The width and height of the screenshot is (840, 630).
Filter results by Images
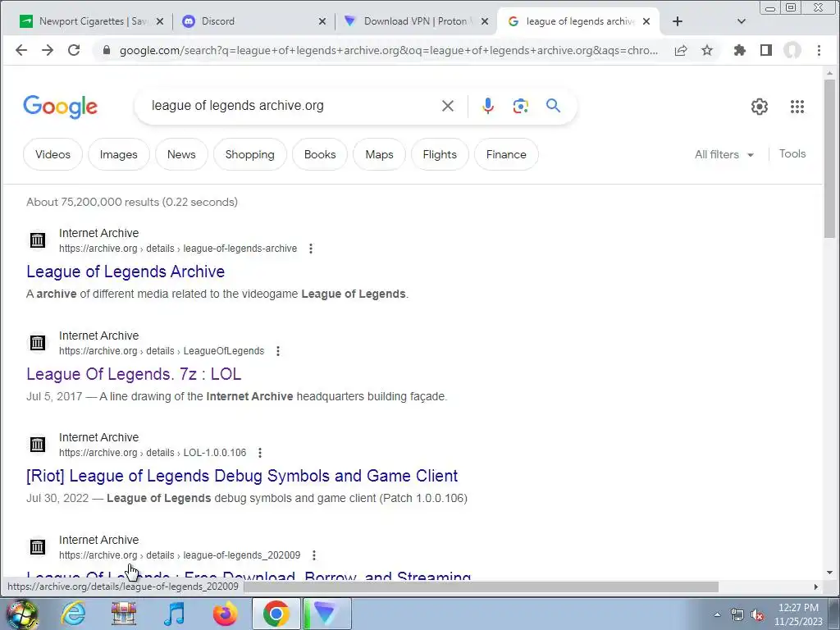tap(118, 154)
